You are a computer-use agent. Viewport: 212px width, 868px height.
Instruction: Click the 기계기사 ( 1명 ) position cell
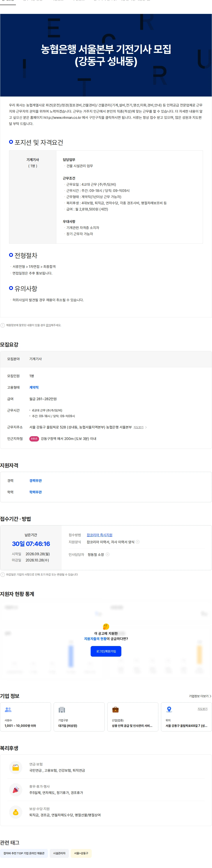tap(33, 197)
